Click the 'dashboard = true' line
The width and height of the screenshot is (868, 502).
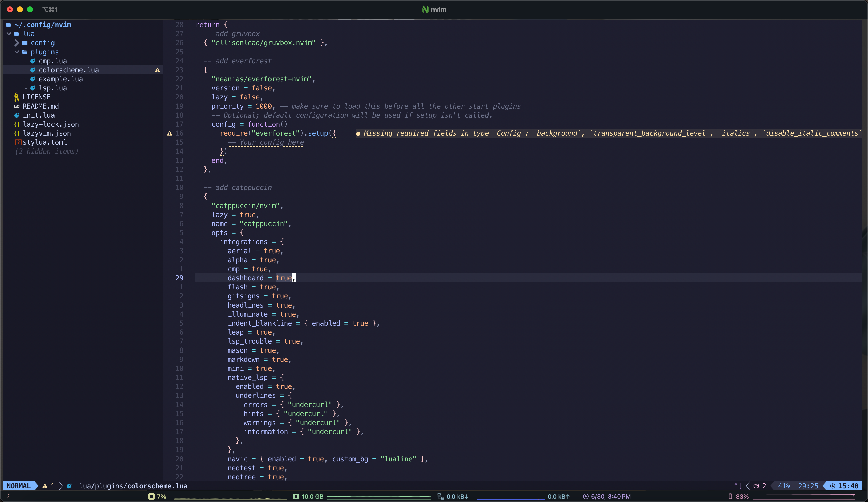pyautogui.click(x=261, y=278)
